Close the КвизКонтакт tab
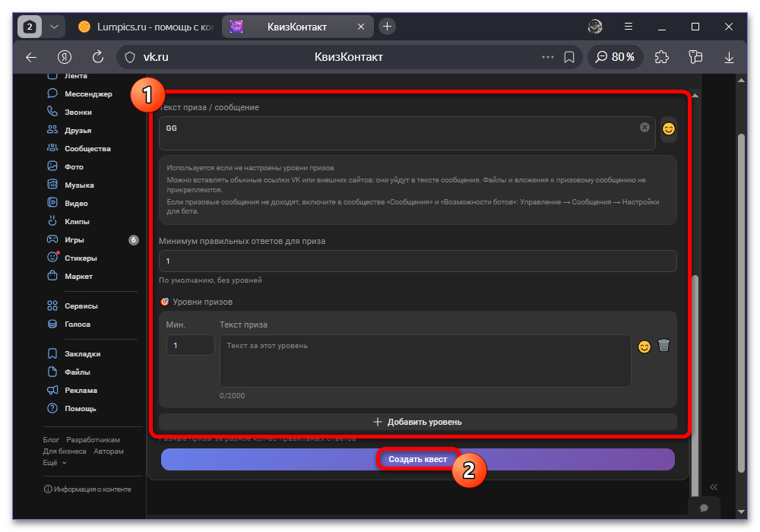This screenshot has height=532, width=760. point(360,27)
